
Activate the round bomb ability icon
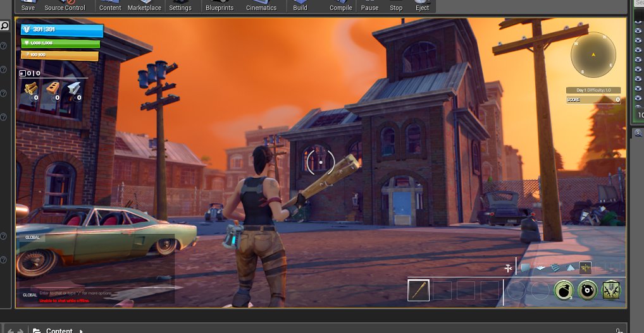click(587, 291)
